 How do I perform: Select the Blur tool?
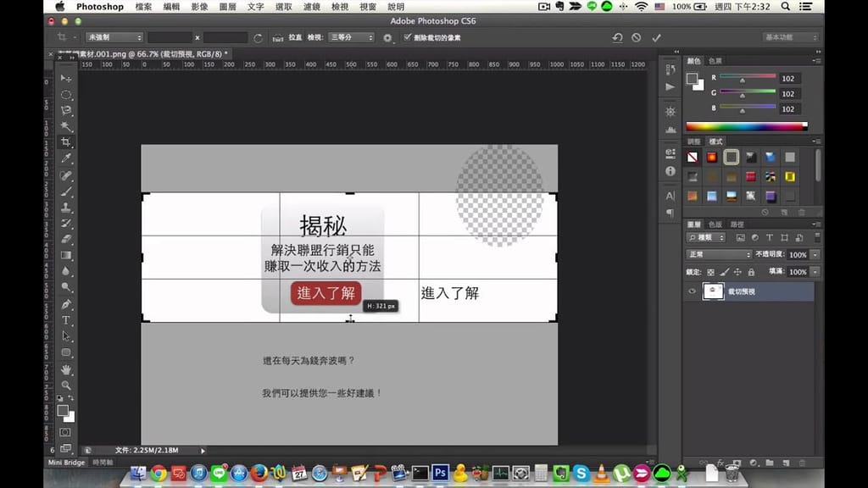tap(66, 271)
